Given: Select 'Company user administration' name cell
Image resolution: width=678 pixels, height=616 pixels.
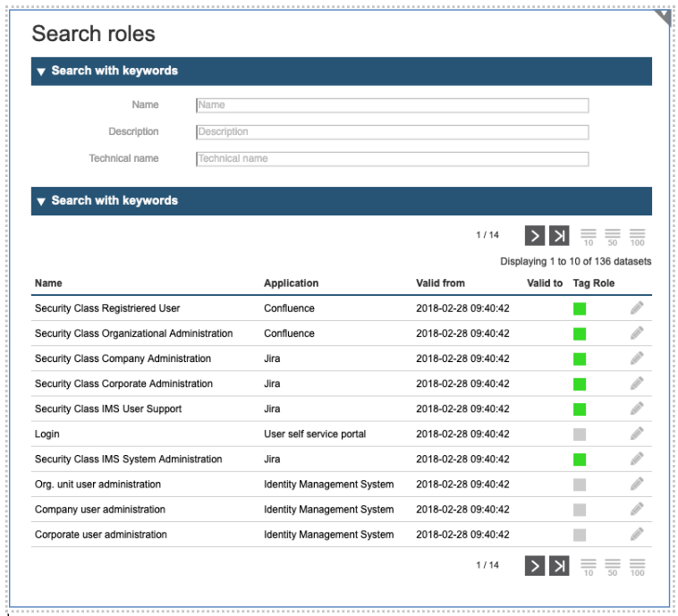Looking at the screenshot, I should pyautogui.click(x=100, y=509).
